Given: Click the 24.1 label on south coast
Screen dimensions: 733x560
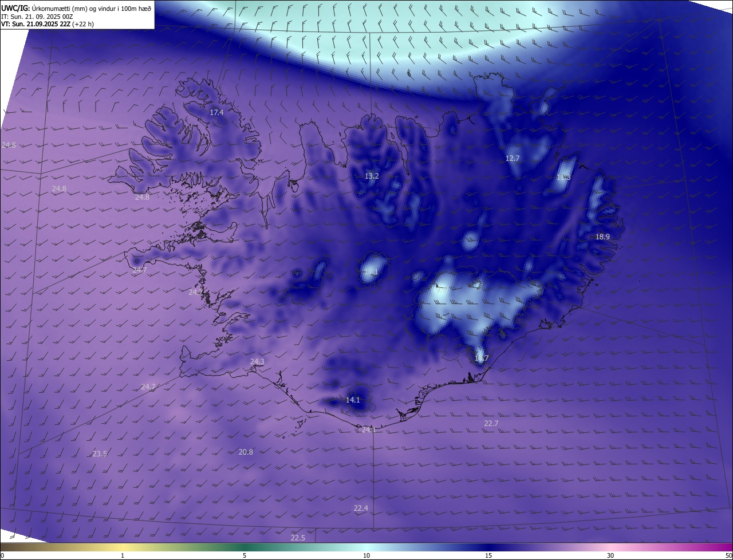Looking at the screenshot, I should tap(369, 429).
